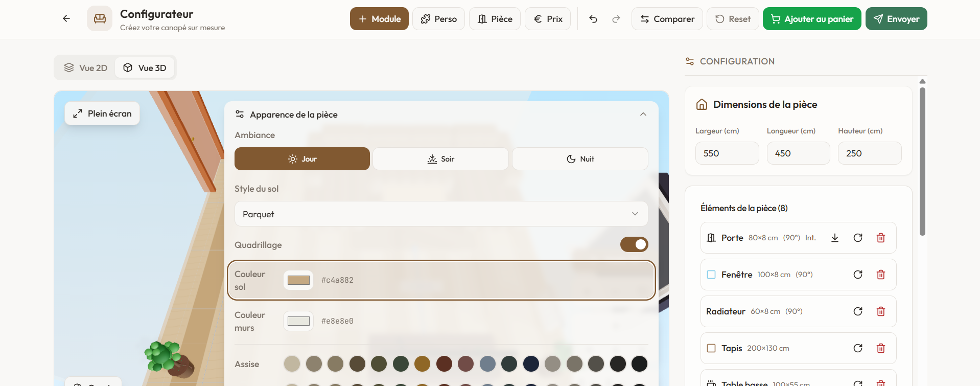Click the download-arrow icon in the Porte row
Viewport: 980px width, 386px height.
(835, 238)
